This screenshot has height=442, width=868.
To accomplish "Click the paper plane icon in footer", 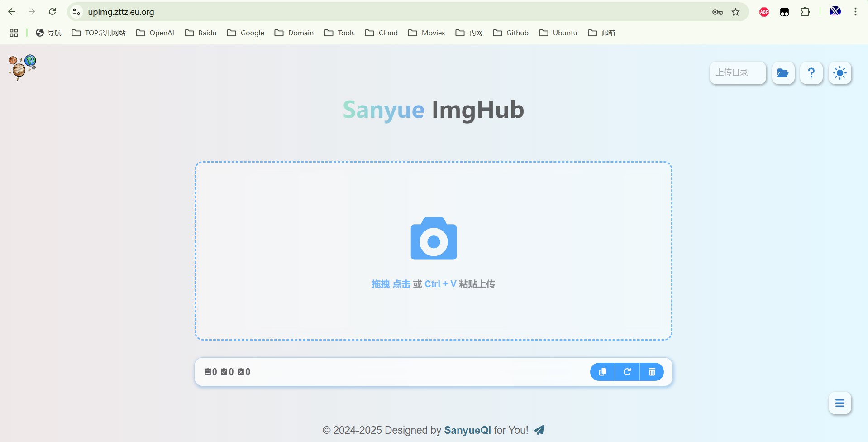I will tap(539, 430).
